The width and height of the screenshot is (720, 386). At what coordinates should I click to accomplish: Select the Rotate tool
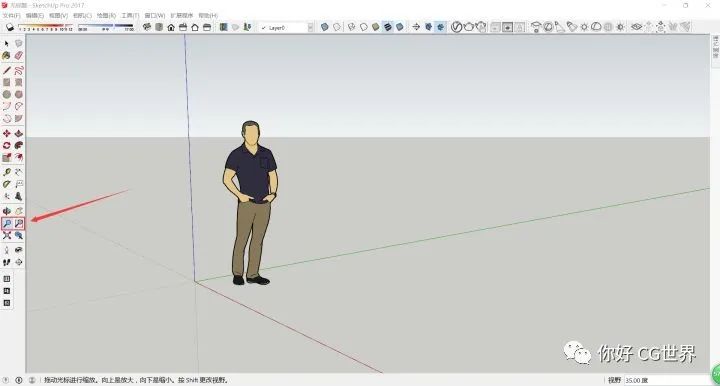[x=6, y=145]
